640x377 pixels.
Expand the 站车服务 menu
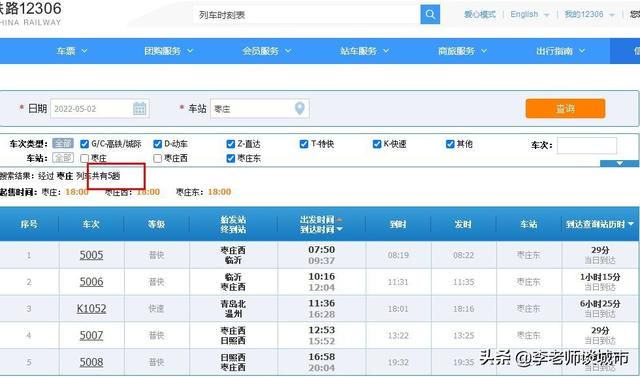tap(364, 51)
